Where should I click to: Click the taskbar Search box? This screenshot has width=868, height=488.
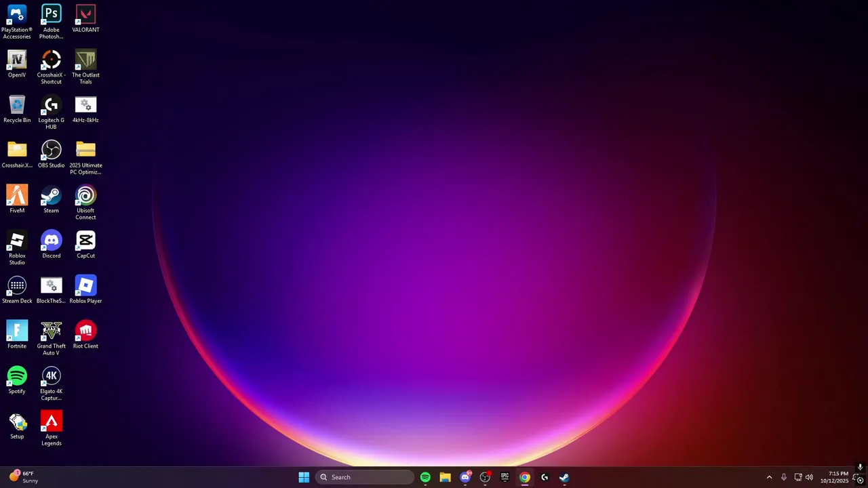pos(365,477)
